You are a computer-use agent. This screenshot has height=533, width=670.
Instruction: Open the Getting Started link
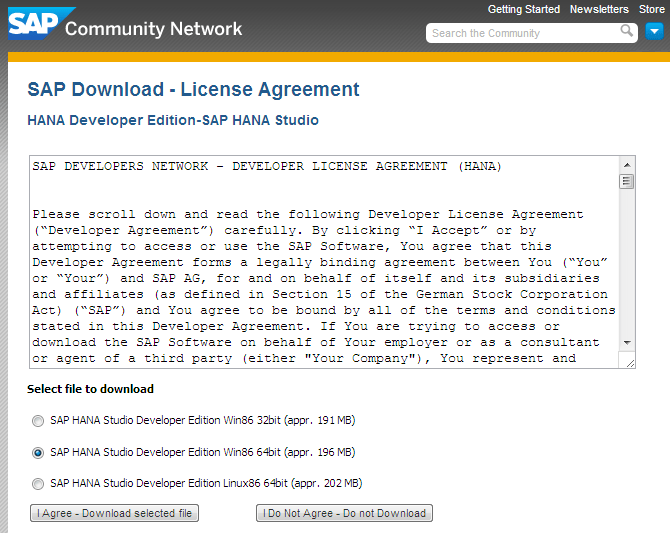(523, 9)
